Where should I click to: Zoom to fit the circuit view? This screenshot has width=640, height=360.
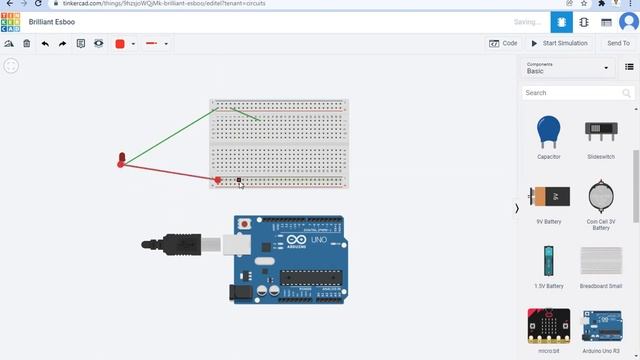coord(11,66)
